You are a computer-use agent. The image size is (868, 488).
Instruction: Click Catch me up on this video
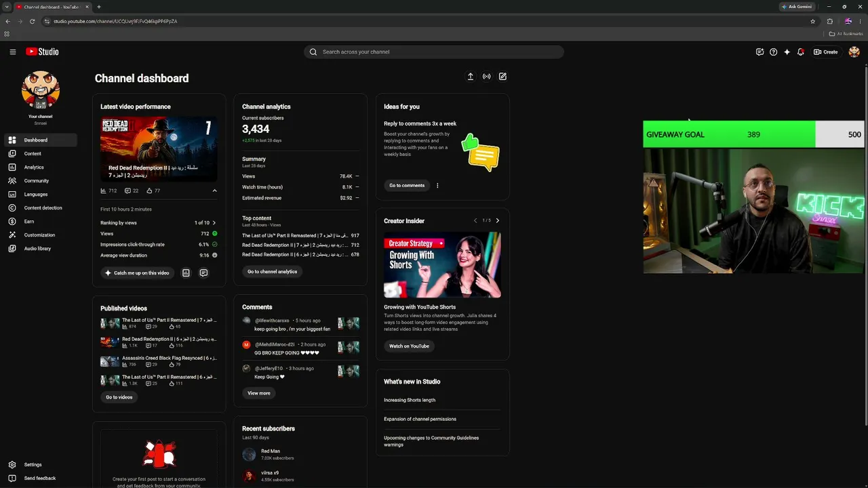(x=137, y=273)
